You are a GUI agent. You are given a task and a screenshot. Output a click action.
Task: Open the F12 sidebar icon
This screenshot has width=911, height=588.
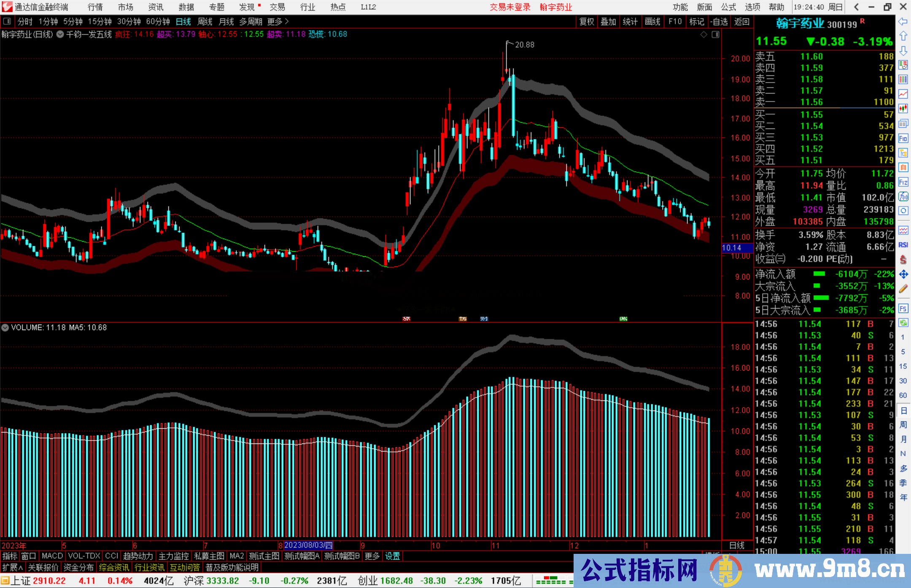point(903,182)
